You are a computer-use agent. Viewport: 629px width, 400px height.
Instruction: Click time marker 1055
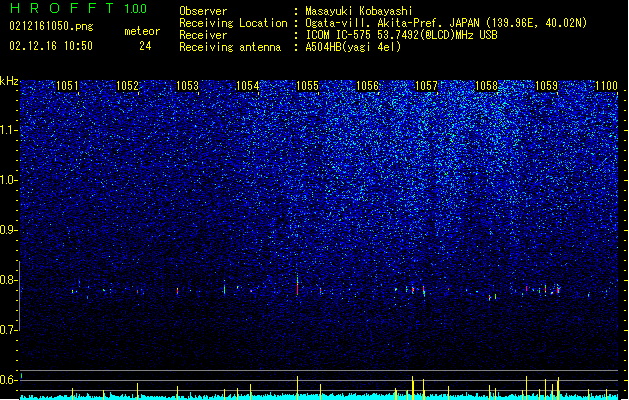307,85
